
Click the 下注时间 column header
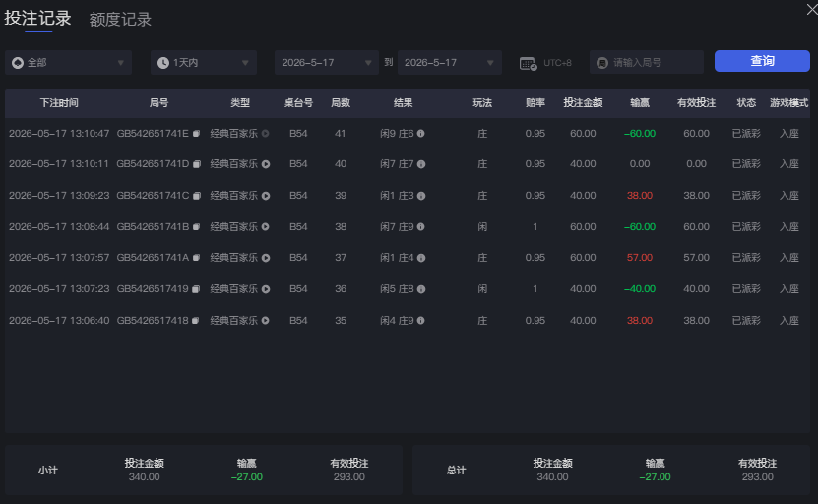(59, 103)
